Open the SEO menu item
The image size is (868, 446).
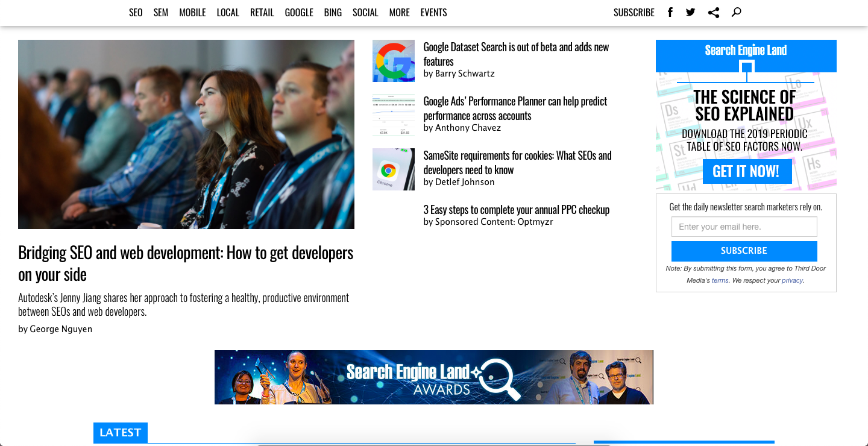pos(136,13)
